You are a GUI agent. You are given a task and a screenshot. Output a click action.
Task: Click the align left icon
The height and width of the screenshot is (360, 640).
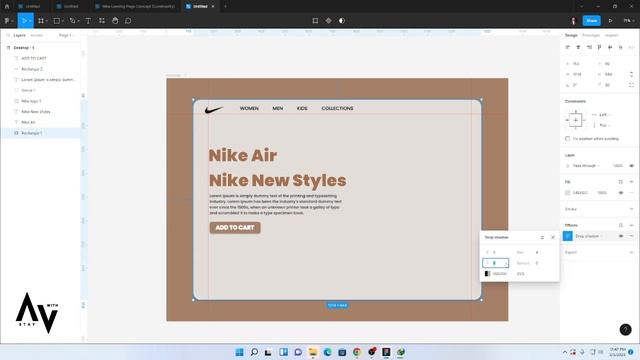[567, 47]
